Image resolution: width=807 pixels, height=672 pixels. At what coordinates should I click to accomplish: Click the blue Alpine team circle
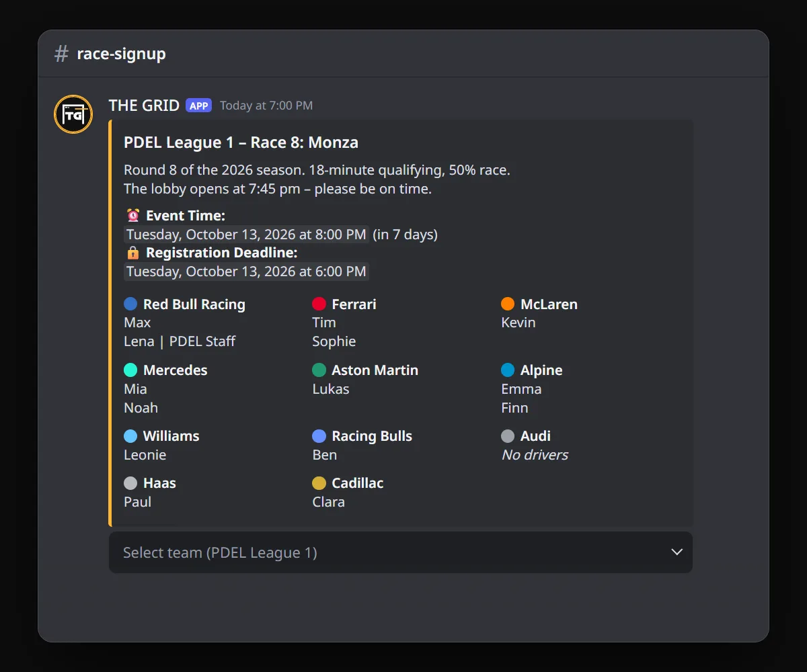tap(508, 370)
